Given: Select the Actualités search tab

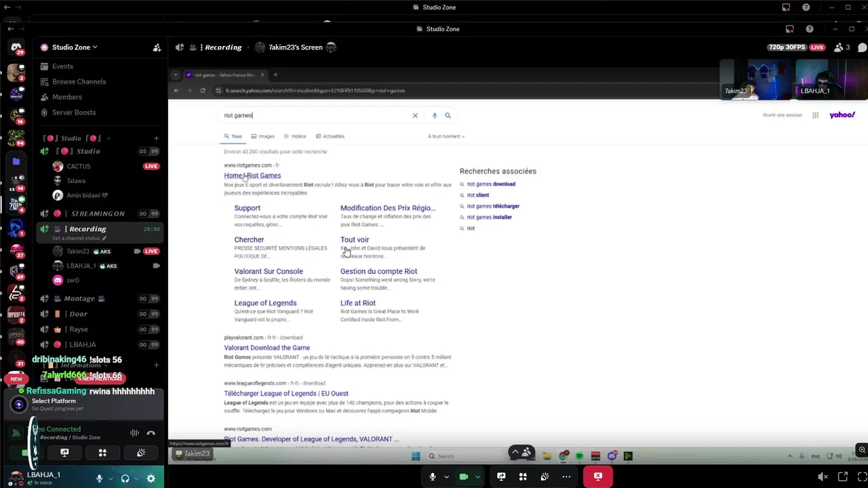Looking at the screenshot, I should click(x=330, y=136).
